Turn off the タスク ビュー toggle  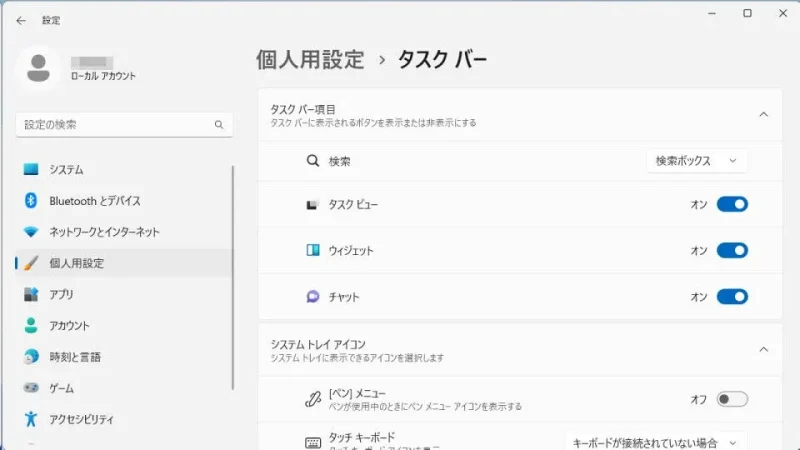732,204
